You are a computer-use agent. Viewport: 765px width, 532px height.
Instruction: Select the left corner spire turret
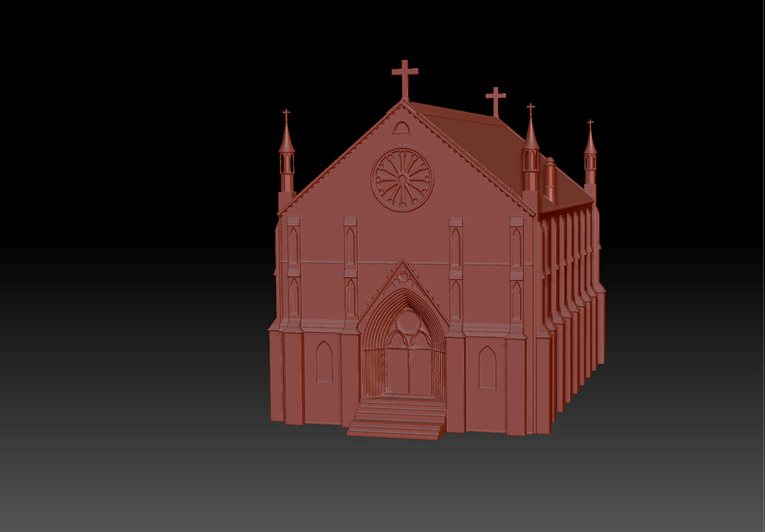(x=286, y=156)
